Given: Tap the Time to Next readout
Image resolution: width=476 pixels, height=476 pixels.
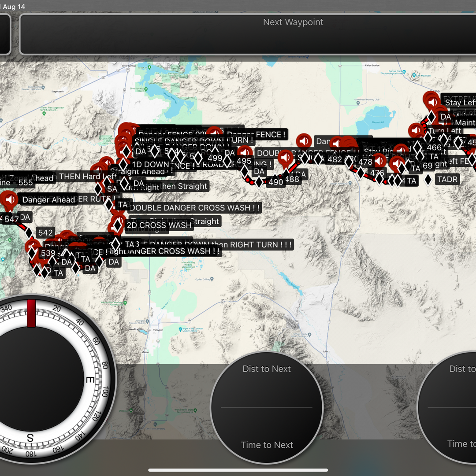Looking at the screenshot, I should (x=267, y=445).
